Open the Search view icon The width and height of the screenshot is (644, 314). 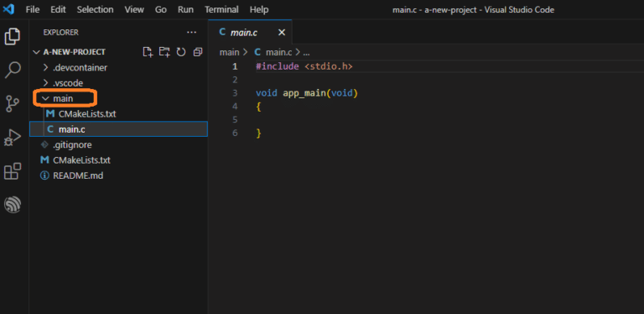tap(13, 70)
